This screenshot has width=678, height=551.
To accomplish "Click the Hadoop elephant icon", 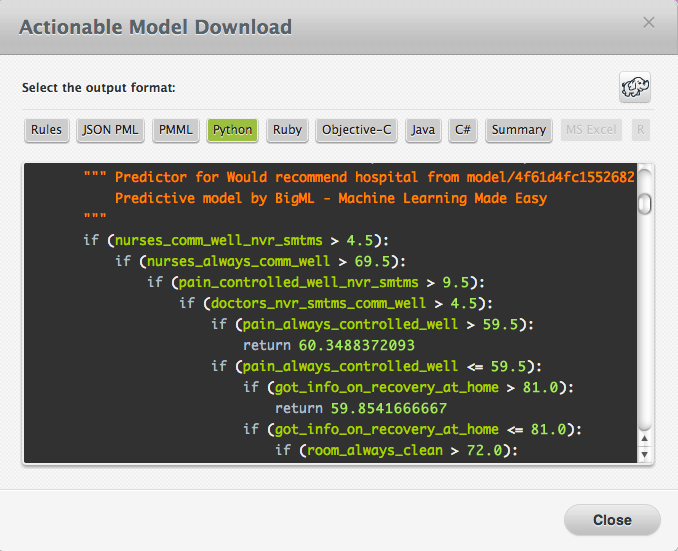I will coord(634,87).
